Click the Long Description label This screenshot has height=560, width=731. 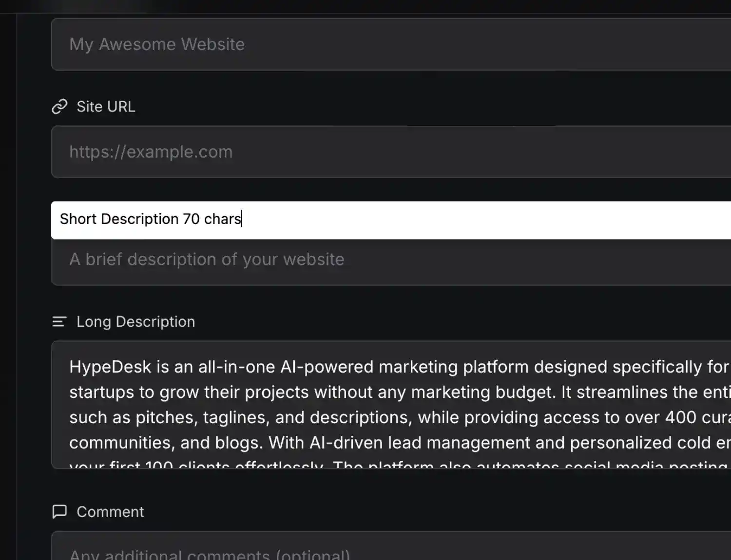[x=135, y=321]
